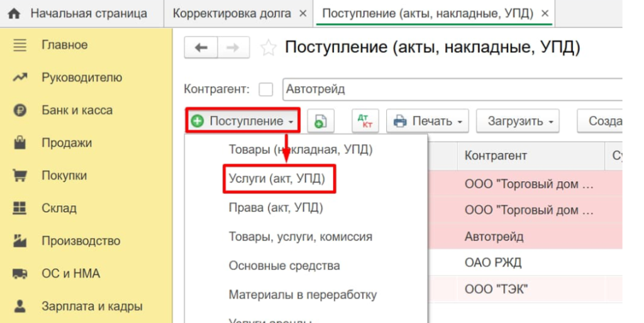This screenshot has height=323, width=644.
Task: Click the back navigation arrow
Action: pyautogui.click(x=201, y=48)
